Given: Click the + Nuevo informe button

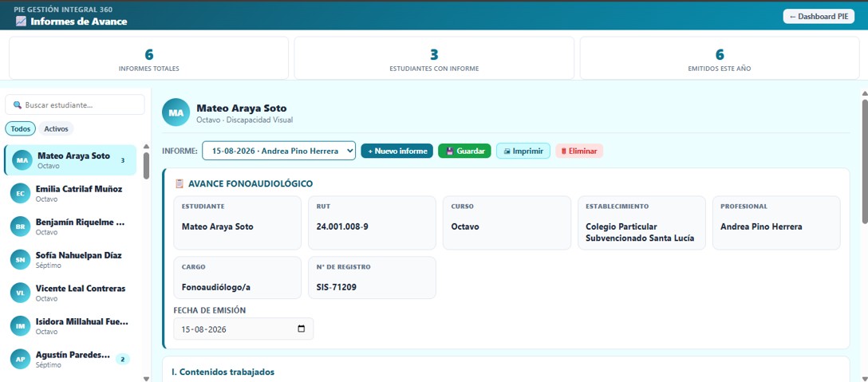Looking at the screenshot, I should pyautogui.click(x=397, y=151).
